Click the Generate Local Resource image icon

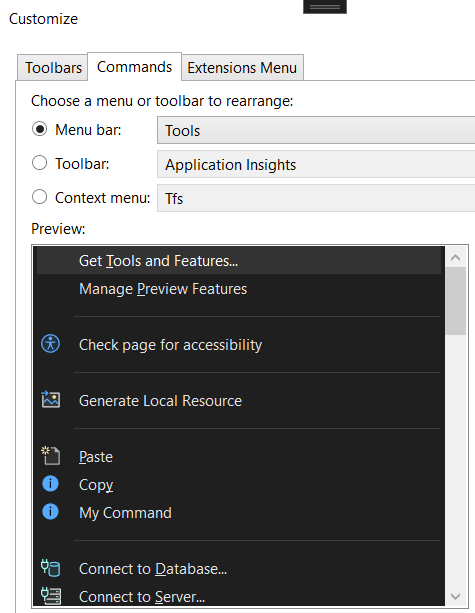50,400
